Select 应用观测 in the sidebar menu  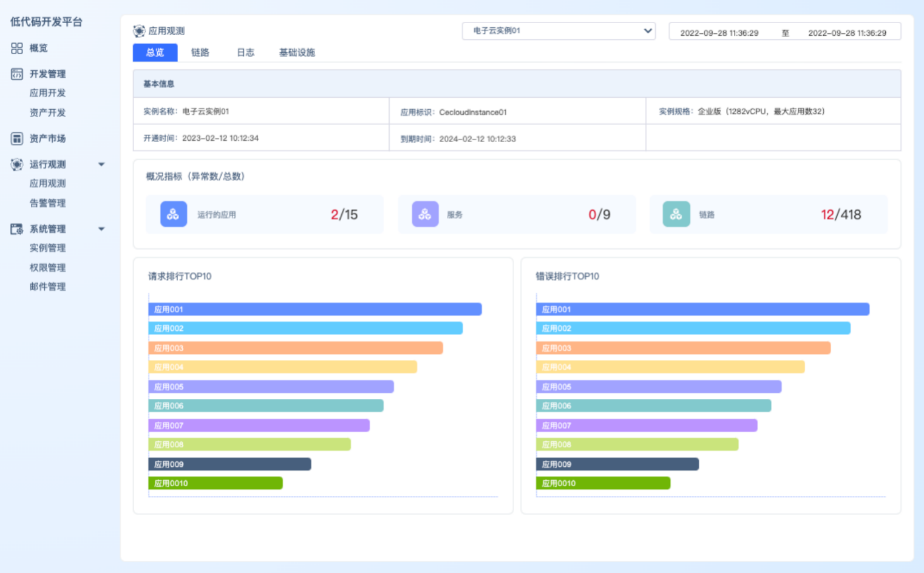pos(47,183)
